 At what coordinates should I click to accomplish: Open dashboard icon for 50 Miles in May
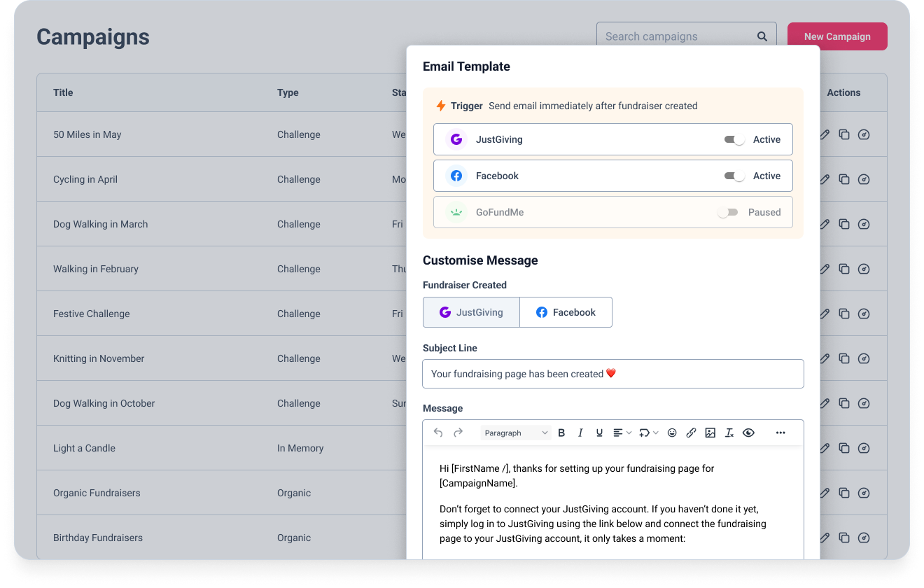[x=864, y=134]
